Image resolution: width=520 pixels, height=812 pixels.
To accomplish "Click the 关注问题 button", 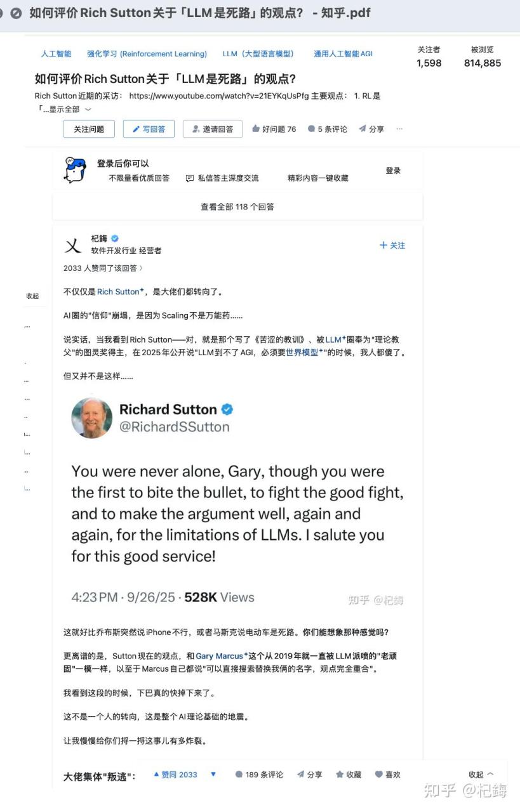I will click(x=89, y=129).
